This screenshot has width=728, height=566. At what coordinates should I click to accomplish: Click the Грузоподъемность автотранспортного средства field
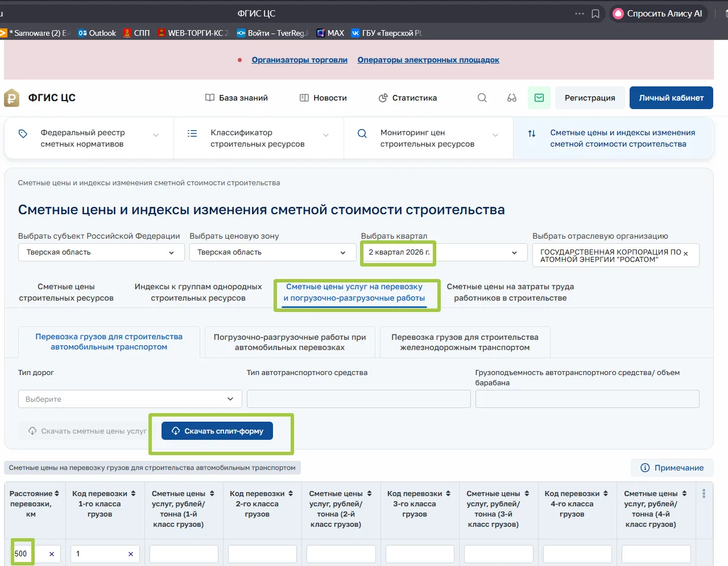pyautogui.click(x=588, y=399)
